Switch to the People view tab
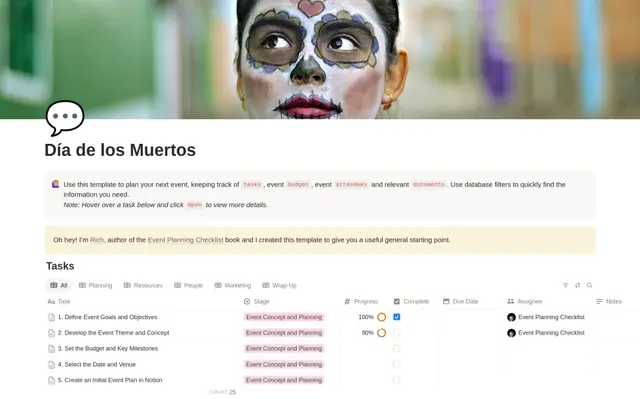 tap(189, 285)
